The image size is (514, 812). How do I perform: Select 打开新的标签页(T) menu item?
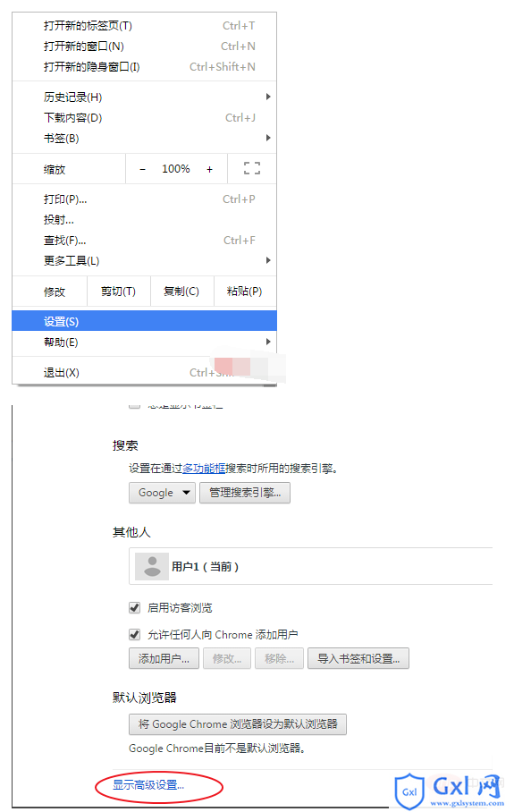[x=144, y=25]
